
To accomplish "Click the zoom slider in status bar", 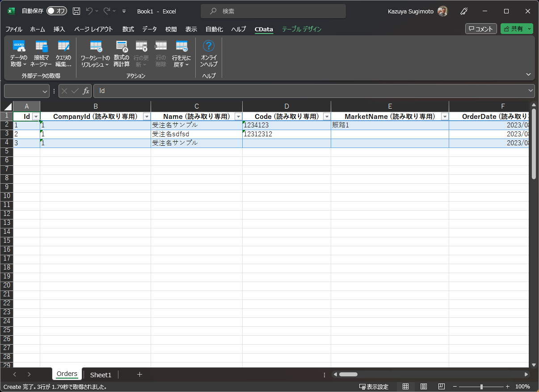I will click(481, 387).
